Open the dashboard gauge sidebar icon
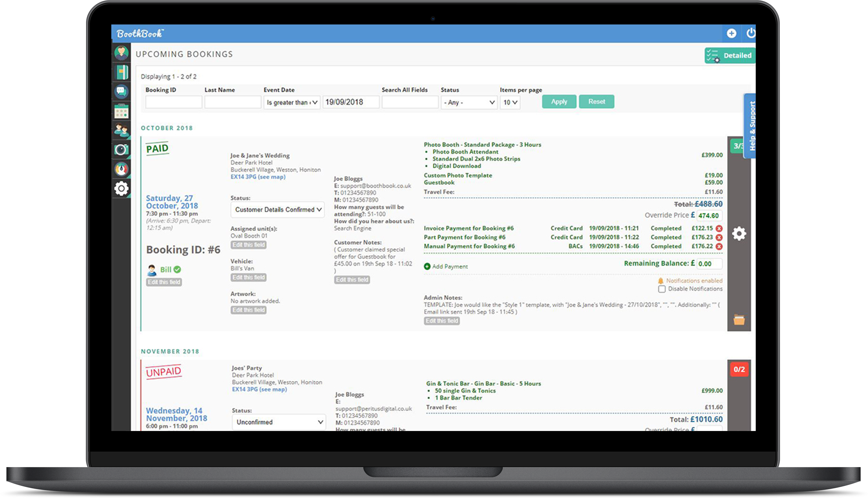868x498 pixels. click(x=121, y=169)
